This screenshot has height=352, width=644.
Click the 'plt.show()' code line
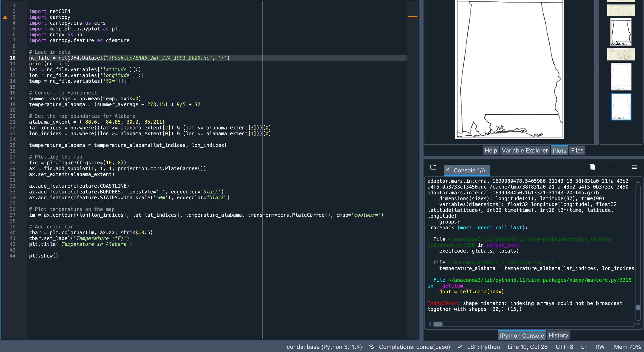[x=44, y=256]
